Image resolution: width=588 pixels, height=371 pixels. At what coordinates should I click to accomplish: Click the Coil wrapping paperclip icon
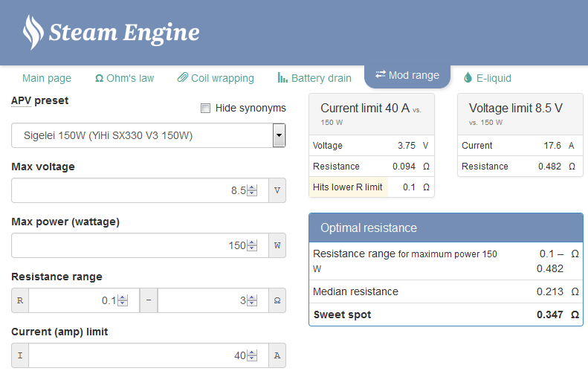pyautogui.click(x=182, y=78)
